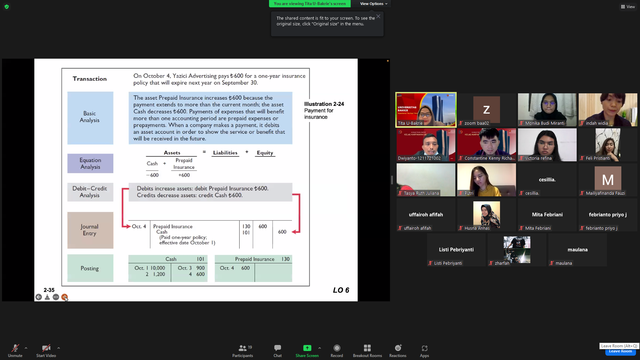
Task: Select cesillia. participant tile
Action: tap(547, 180)
